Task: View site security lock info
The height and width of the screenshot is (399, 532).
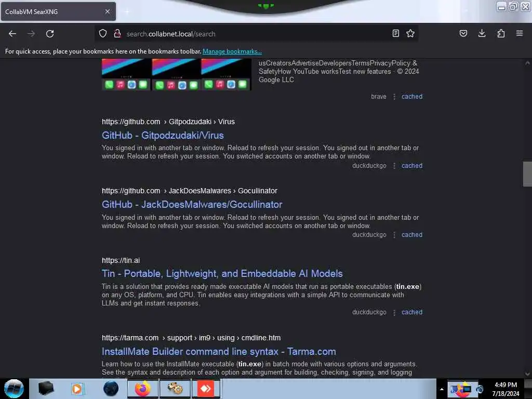Action: [117, 34]
